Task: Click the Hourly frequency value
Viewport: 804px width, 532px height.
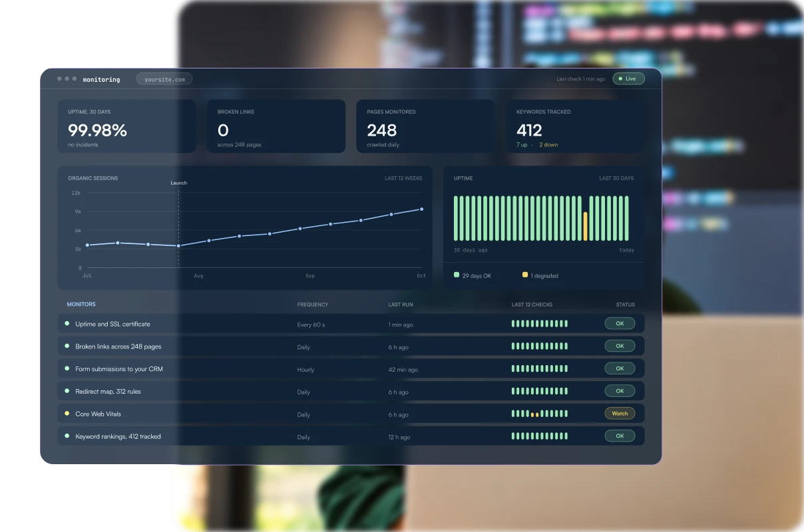Action: pos(305,370)
